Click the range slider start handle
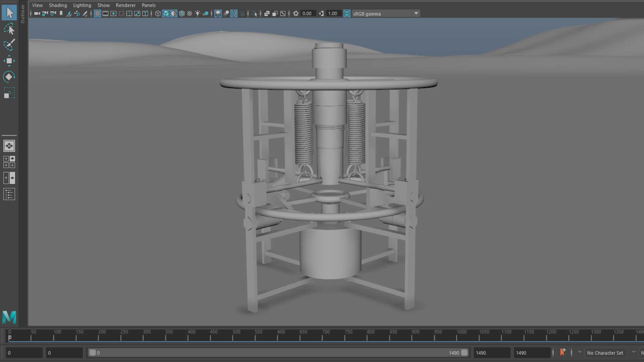The image size is (644, 362). pos(92,353)
